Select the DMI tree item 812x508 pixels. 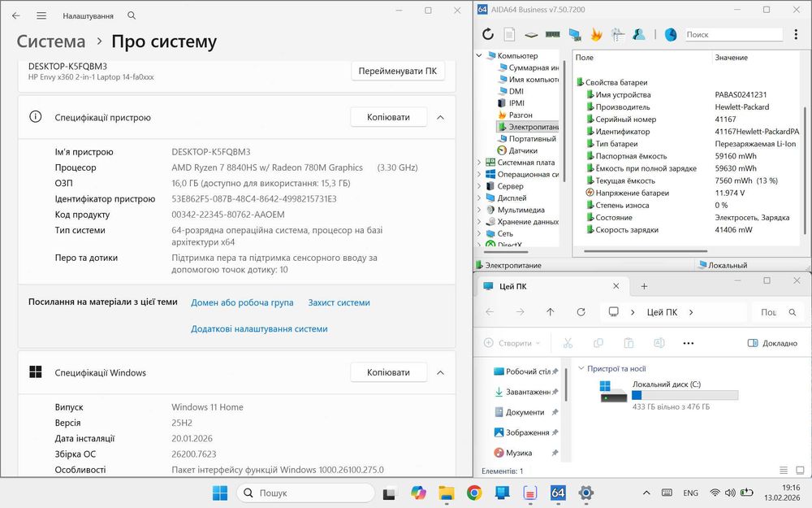click(511, 91)
